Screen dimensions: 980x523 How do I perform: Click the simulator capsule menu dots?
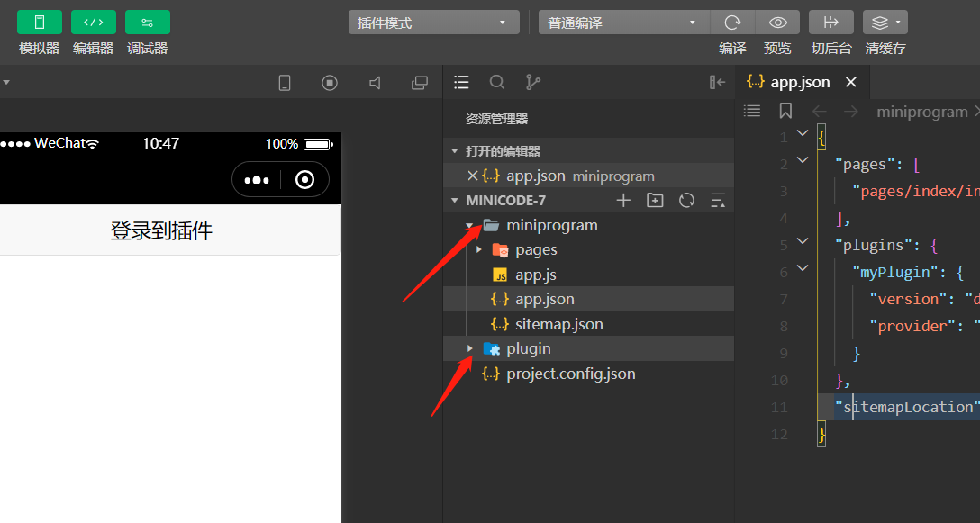point(256,180)
